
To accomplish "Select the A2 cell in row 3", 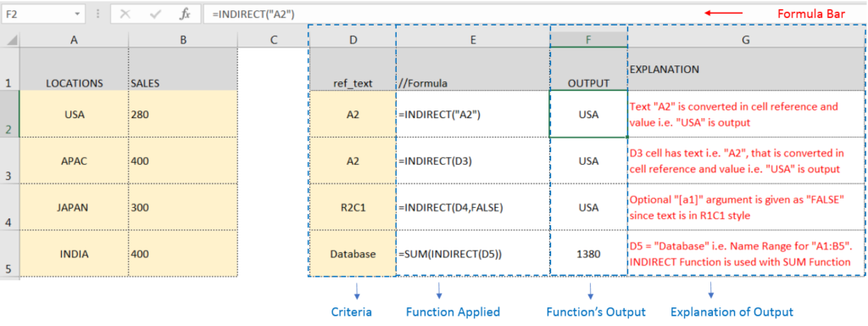I will coord(353,160).
